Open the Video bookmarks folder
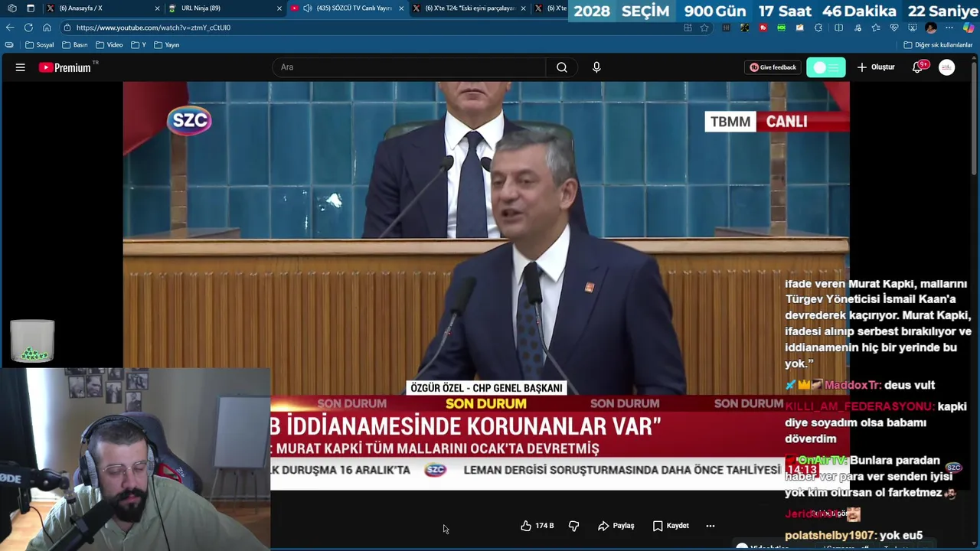980x551 pixels. (x=109, y=45)
